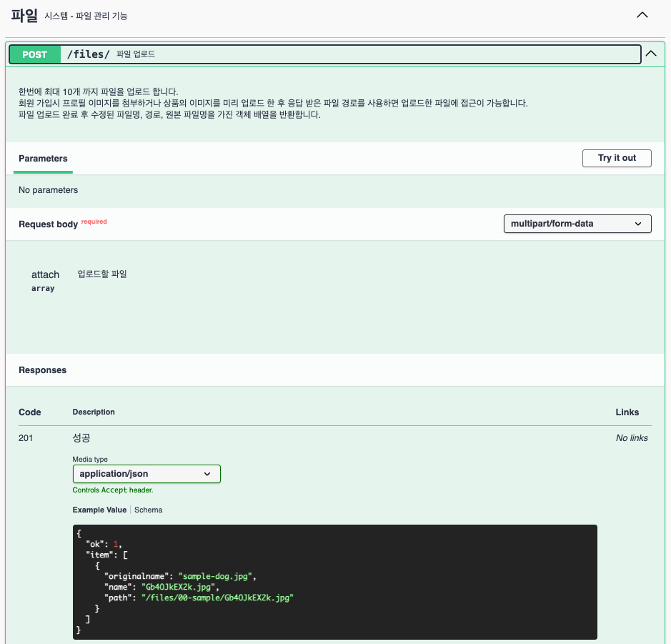The width and height of the screenshot is (671, 644).
Task: Click the Links column header
Action: [627, 412]
